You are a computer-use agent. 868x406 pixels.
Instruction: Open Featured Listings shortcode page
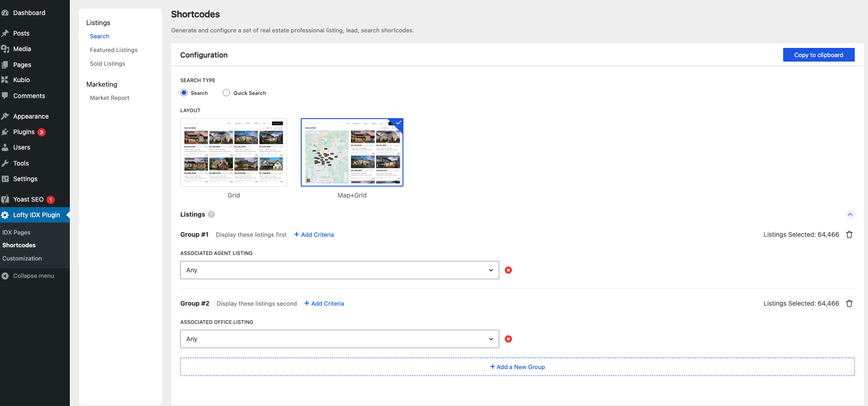(x=114, y=50)
